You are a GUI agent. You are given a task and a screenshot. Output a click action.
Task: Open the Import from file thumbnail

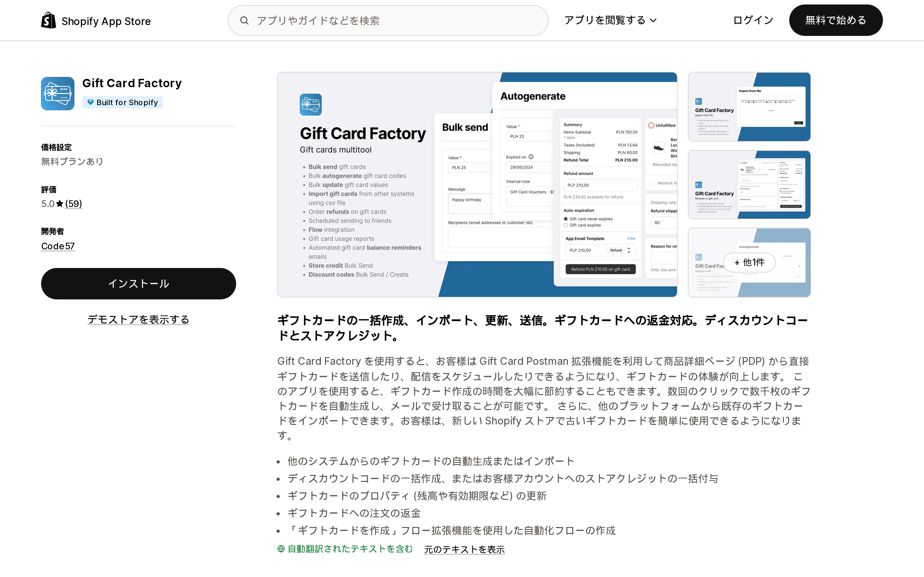click(749, 107)
